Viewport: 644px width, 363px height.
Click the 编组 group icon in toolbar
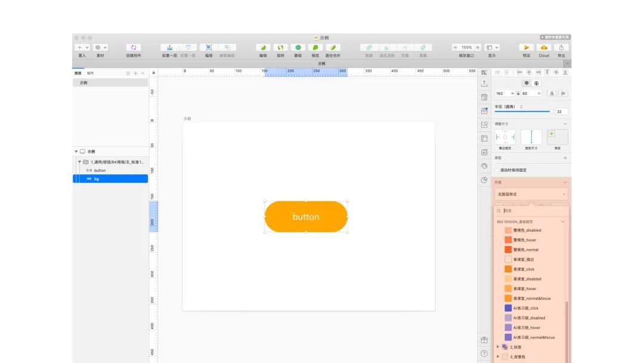click(209, 48)
